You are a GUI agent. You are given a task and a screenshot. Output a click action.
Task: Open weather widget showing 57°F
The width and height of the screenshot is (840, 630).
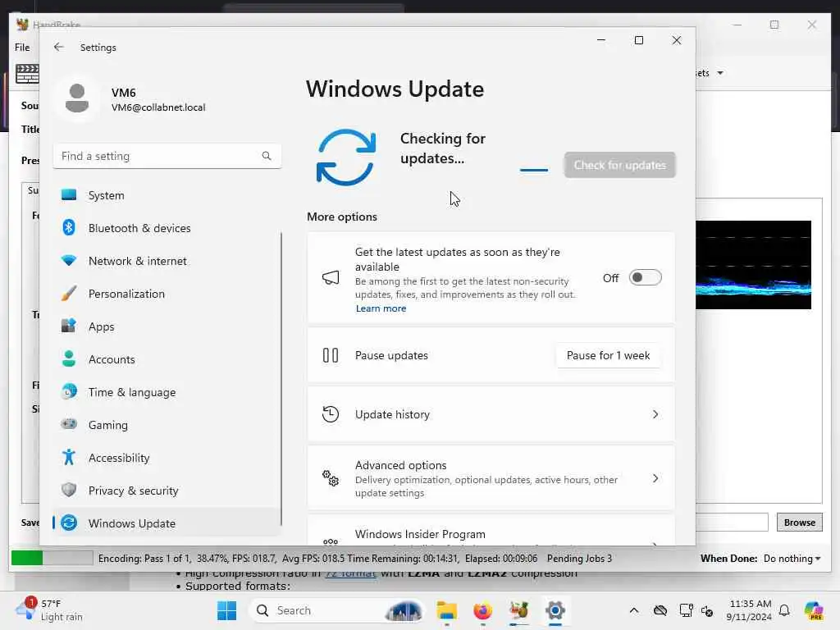pyautogui.click(x=49, y=609)
